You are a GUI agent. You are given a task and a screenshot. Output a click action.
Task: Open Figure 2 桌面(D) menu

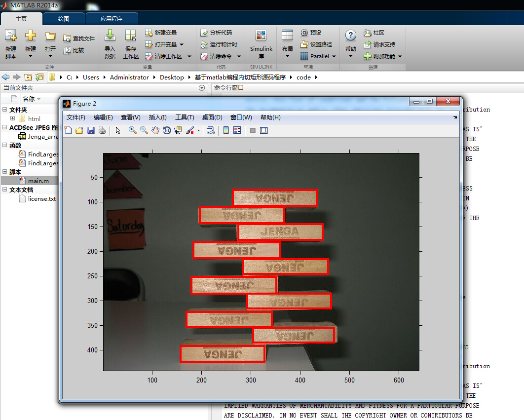pyautogui.click(x=212, y=117)
